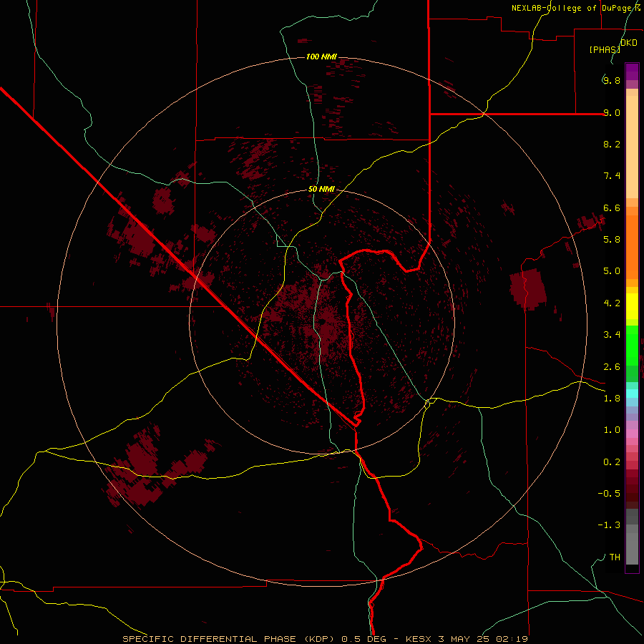Image resolution: width=644 pixels, height=644 pixels.
Task: Click the 9.8 value on the color scale
Action: coord(612,80)
